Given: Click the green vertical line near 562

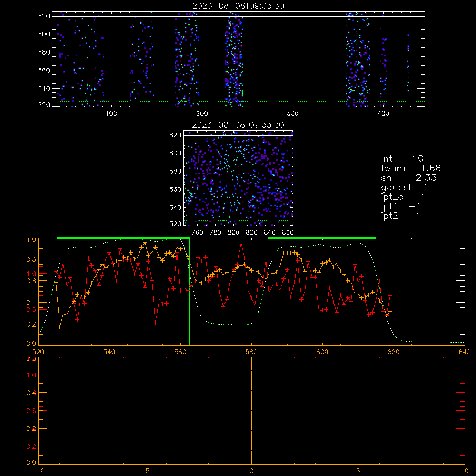Looking at the screenshot, I should pos(190,292).
